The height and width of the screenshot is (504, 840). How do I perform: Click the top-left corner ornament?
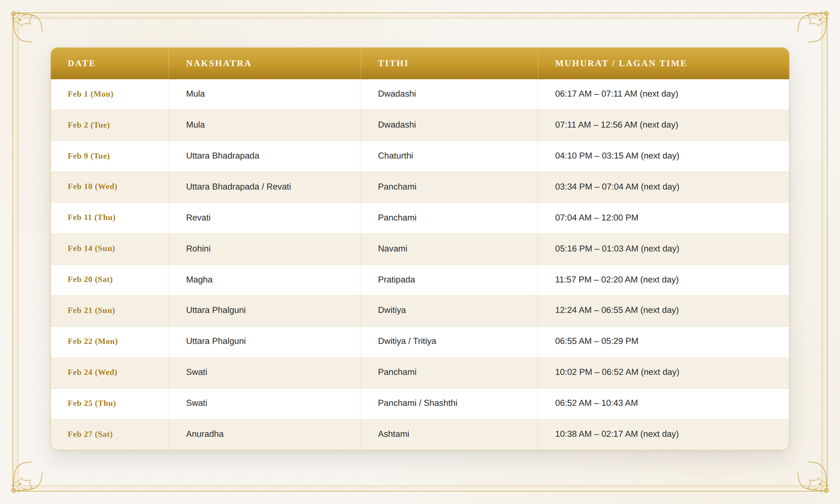point(27,27)
